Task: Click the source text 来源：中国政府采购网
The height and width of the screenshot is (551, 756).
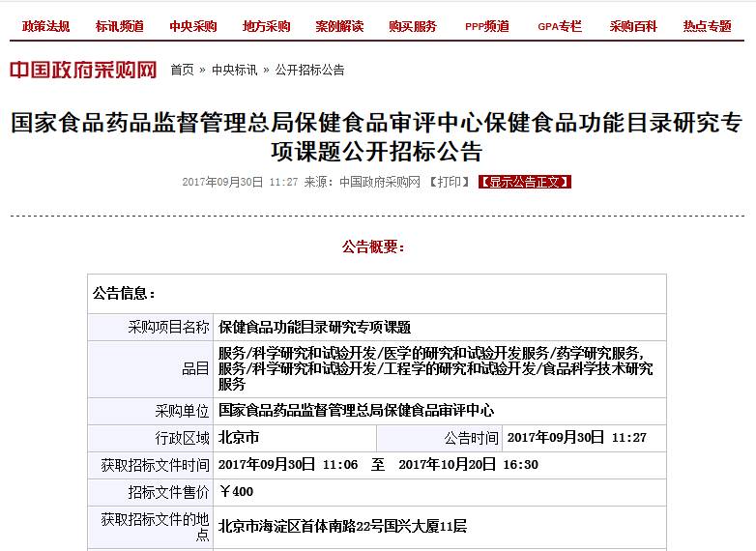Action: click(x=363, y=182)
